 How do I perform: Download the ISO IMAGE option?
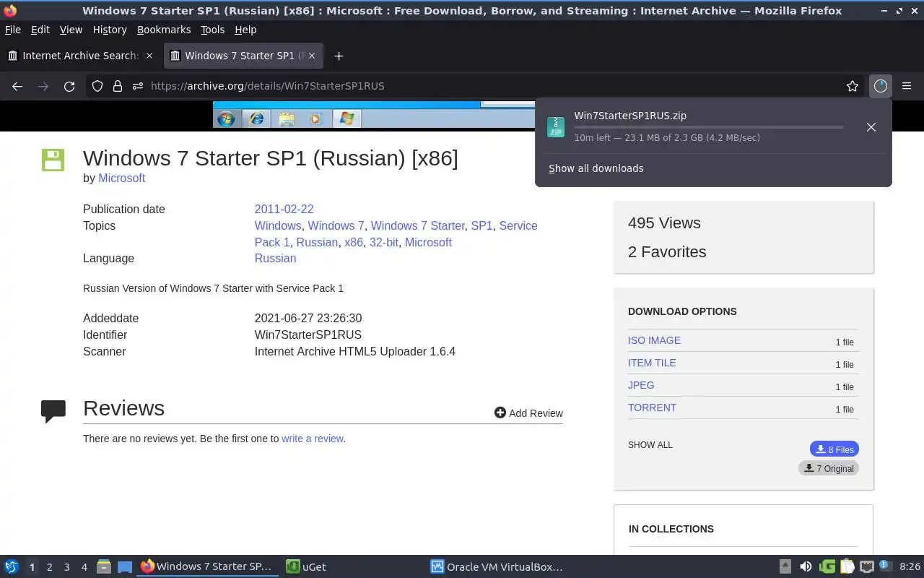654,340
